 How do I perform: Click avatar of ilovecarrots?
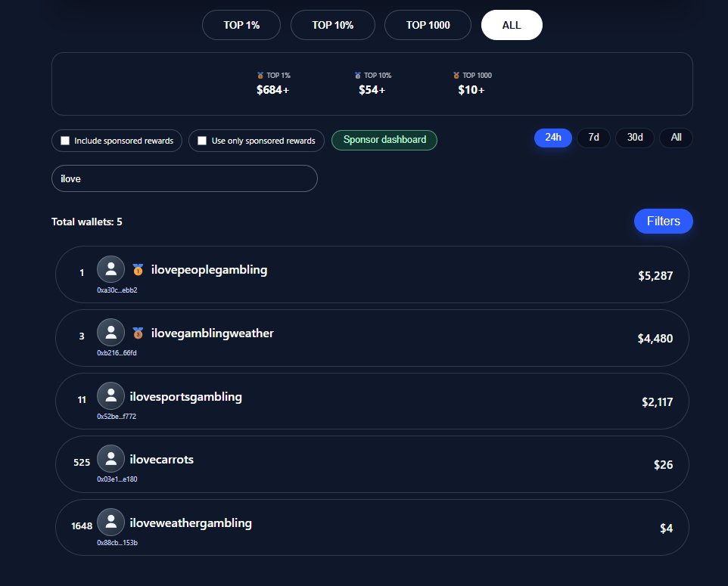click(x=110, y=458)
